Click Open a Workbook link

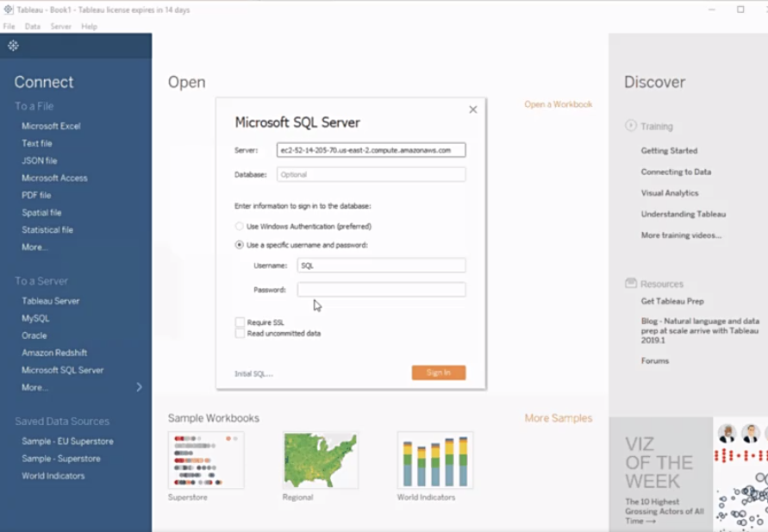pyautogui.click(x=558, y=104)
